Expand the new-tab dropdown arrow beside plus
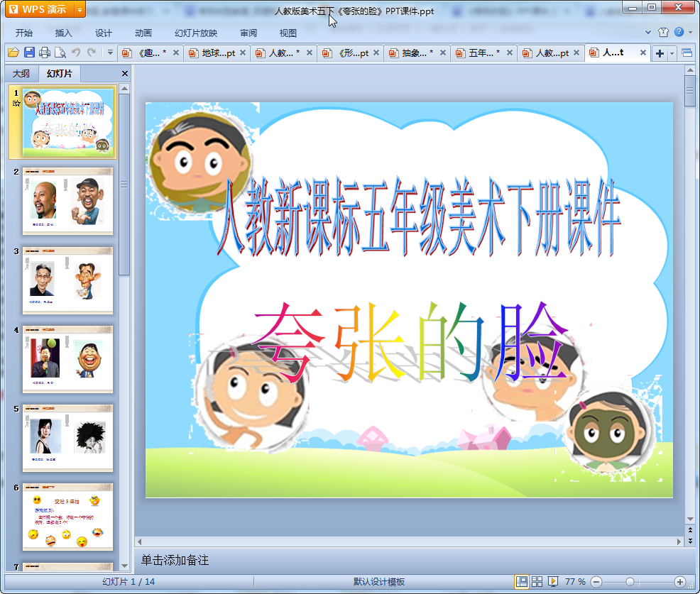This screenshot has width=700, height=594. 672,53
